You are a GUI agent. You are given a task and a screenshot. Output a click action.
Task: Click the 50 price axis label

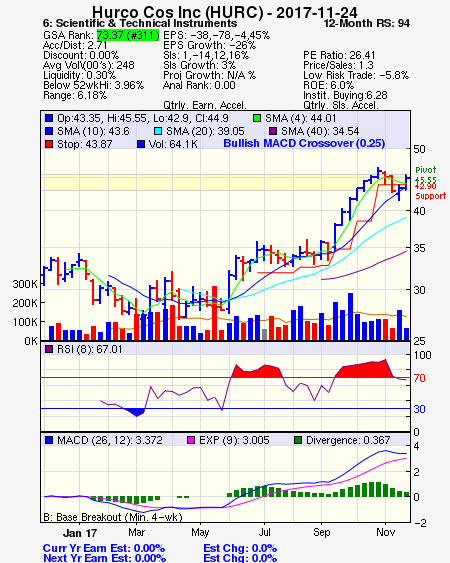coord(419,149)
